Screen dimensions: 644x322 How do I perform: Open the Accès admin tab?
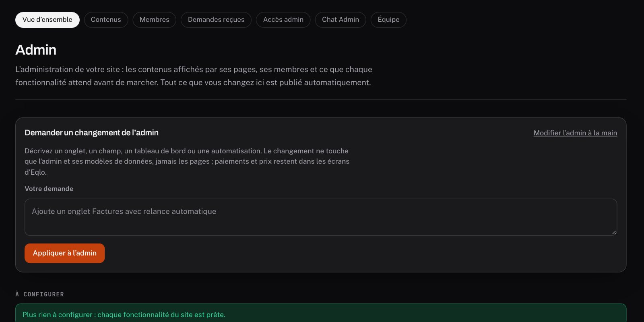pyautogui.click(x=283, y=20)
